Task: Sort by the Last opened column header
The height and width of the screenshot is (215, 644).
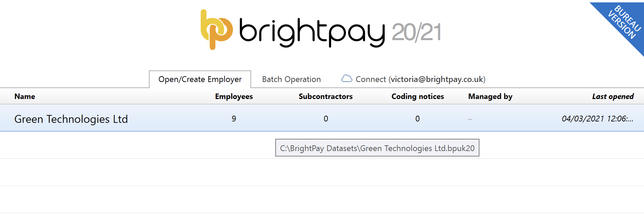Action: (x=613, y=97)
